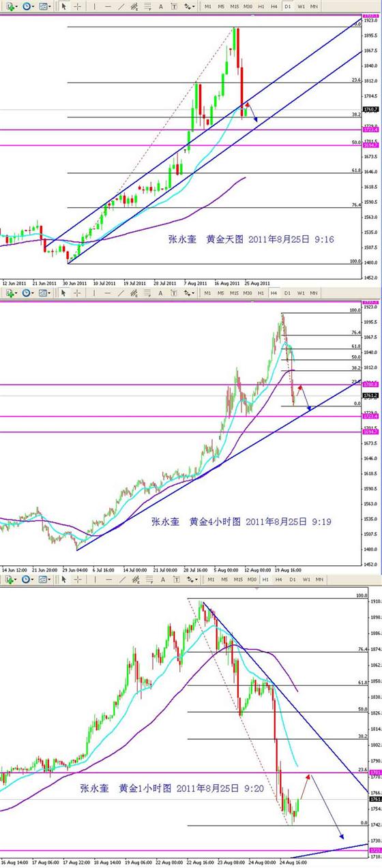Switch to H4 timeframe above the daily chart
This screenshot has height=868, width=382.
pyautogui.click(x=274, y=6)
